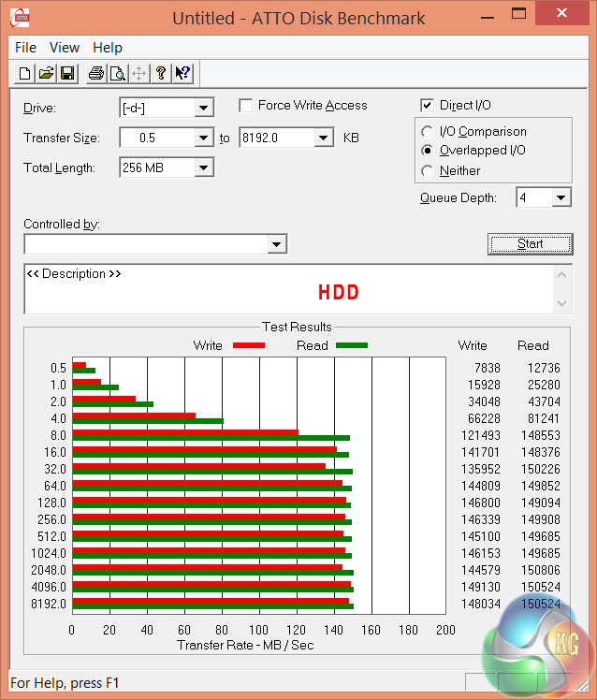This screenshot has height=700, width=597.
Task: Click the New document toolbar icon
Action: click(x=25, y=73)
